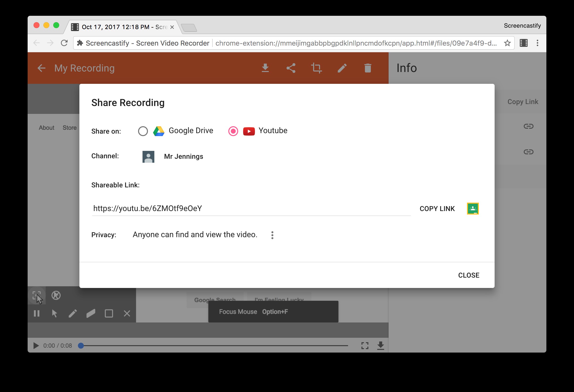Select the Youtube radio button

click(x=233, y=131)
